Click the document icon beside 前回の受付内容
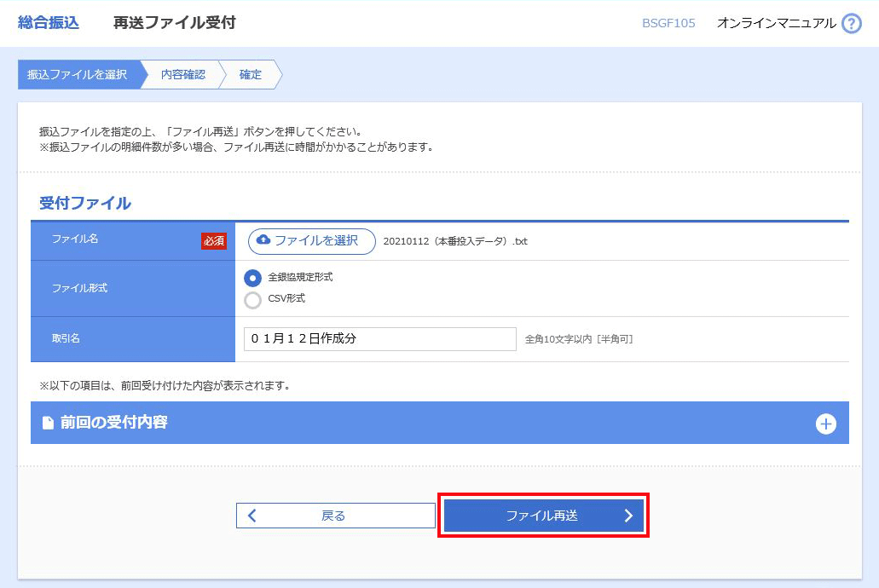The image size is (879, 588). click(x=48, y=423)
